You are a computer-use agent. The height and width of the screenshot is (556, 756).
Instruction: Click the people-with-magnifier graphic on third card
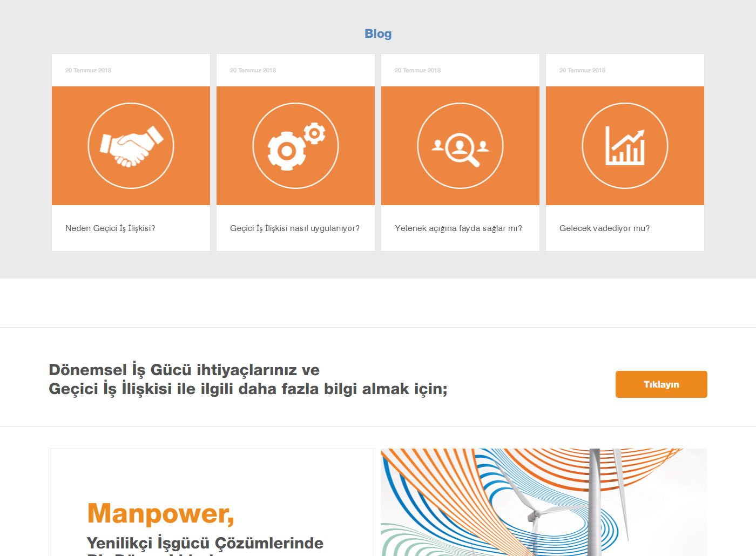point(460,145)
